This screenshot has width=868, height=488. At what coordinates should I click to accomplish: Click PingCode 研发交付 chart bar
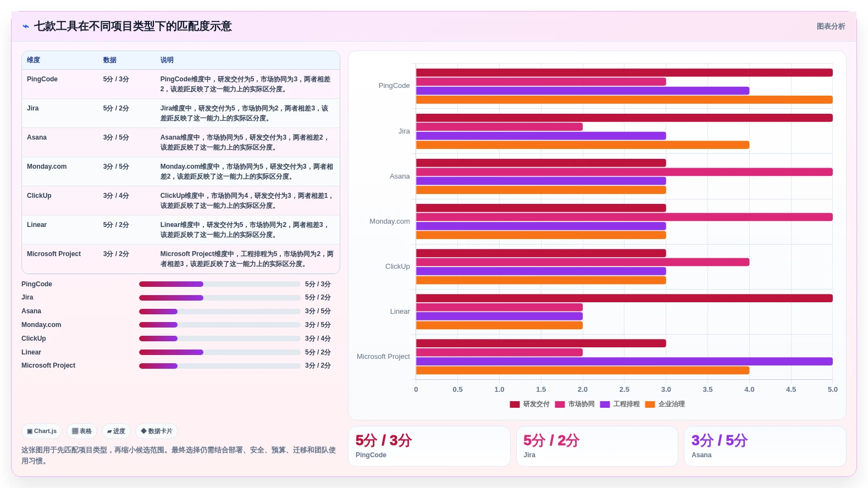[x=624, y=73]
